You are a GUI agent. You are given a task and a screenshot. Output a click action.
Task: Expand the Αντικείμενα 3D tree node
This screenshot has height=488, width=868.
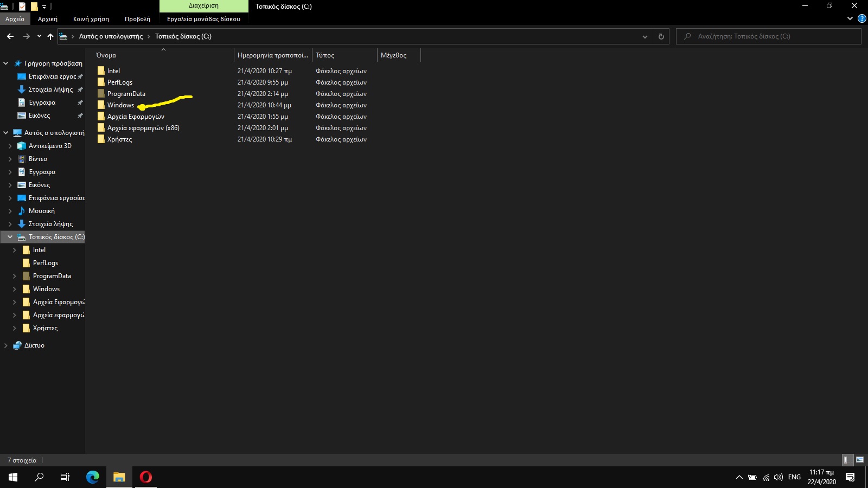pos(10,146)
